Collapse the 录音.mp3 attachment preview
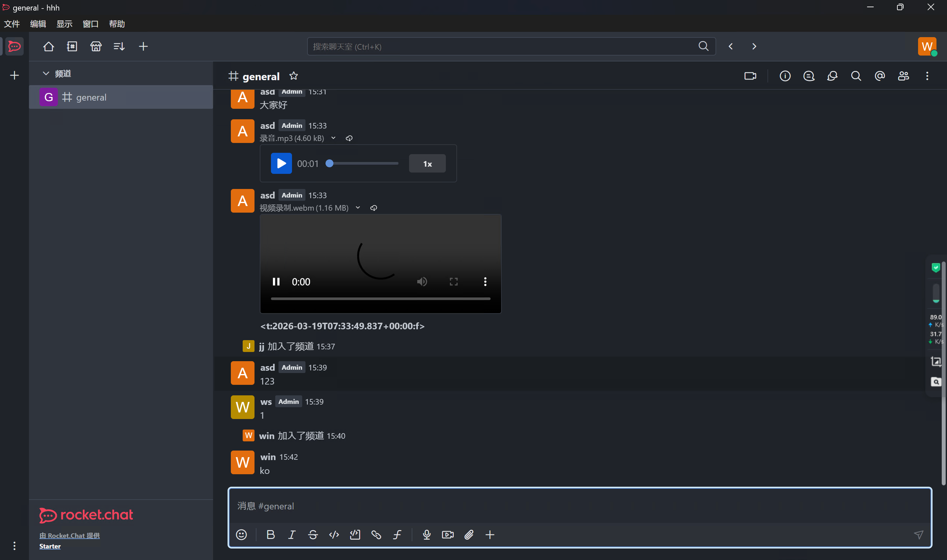The width and height of the screenshot is (947, 560). [x=333, y=138]
